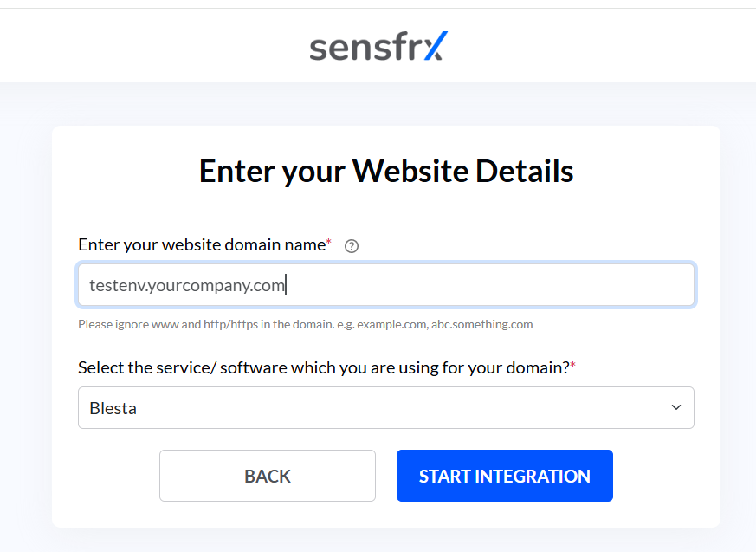Select the Blesta text in the dropdown
The image size is (756, 552).
113,408
